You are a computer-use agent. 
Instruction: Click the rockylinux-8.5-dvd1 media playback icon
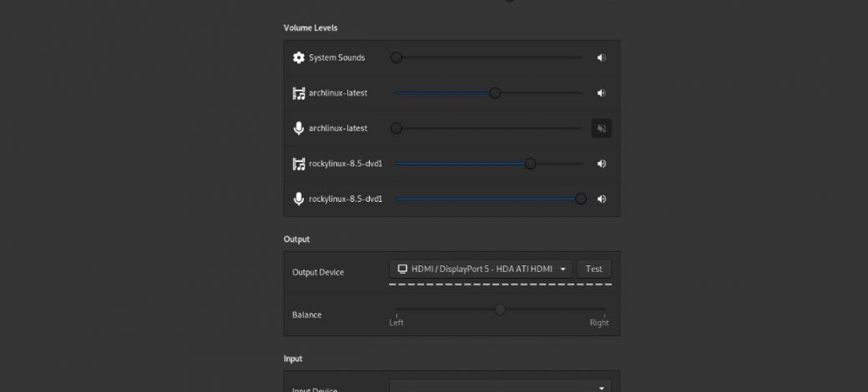[299, 164]
